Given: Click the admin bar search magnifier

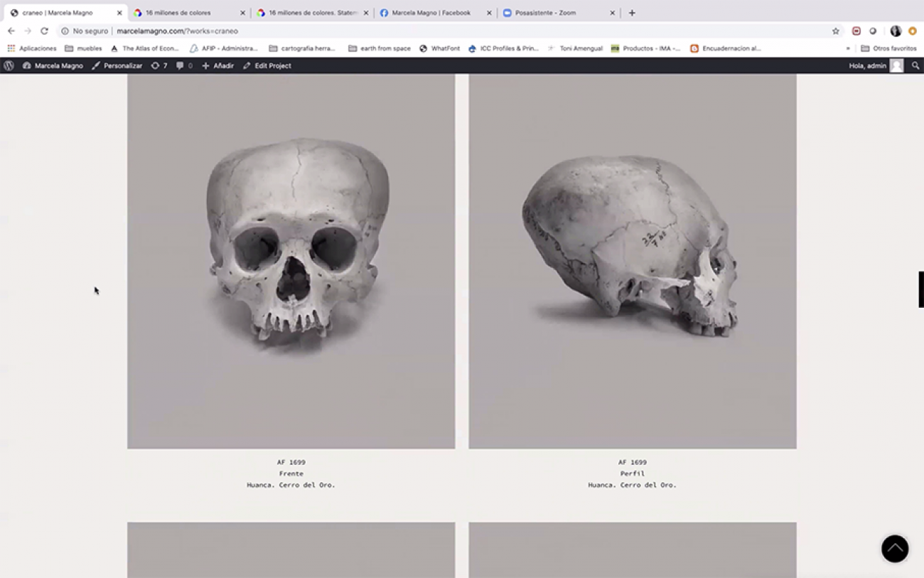Looking at the screenshot, I should point(915,65).
